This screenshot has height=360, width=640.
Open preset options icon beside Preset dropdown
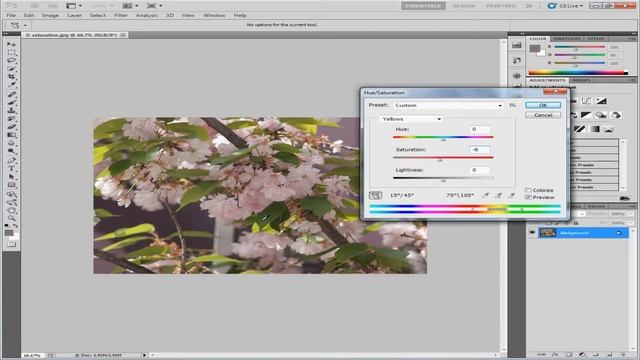click(513, 105)
